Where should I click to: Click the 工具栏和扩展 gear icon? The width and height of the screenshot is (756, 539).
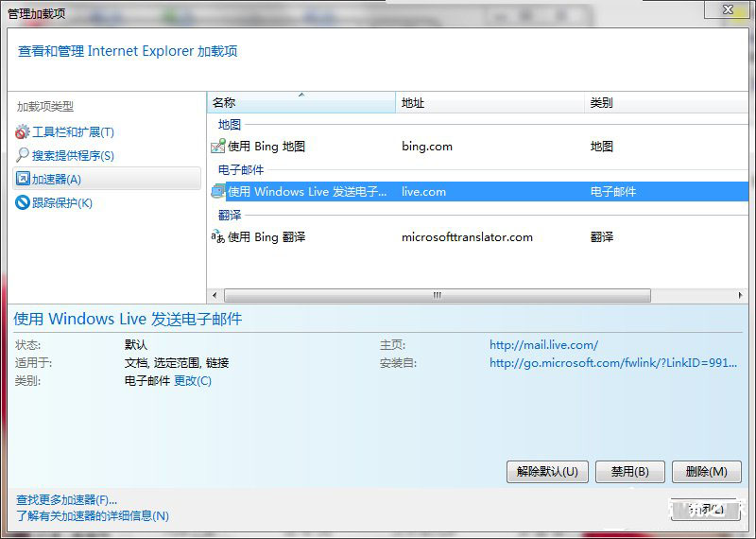click(23, 132)
